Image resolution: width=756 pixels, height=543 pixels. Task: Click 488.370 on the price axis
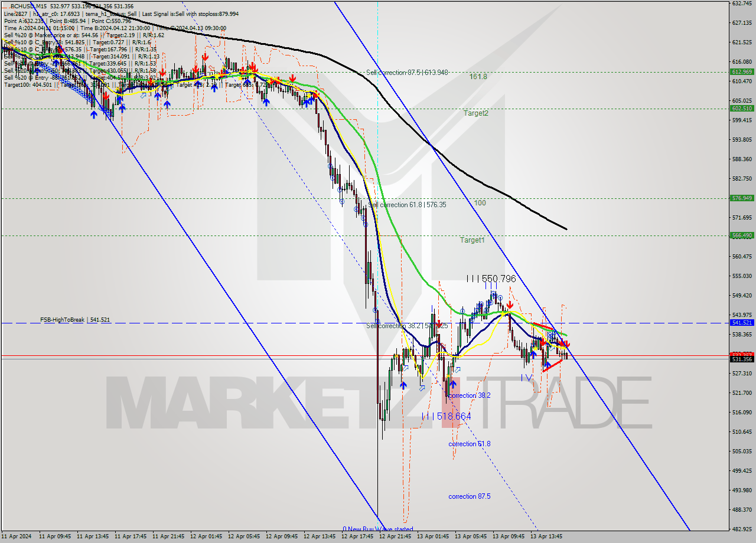742,510
